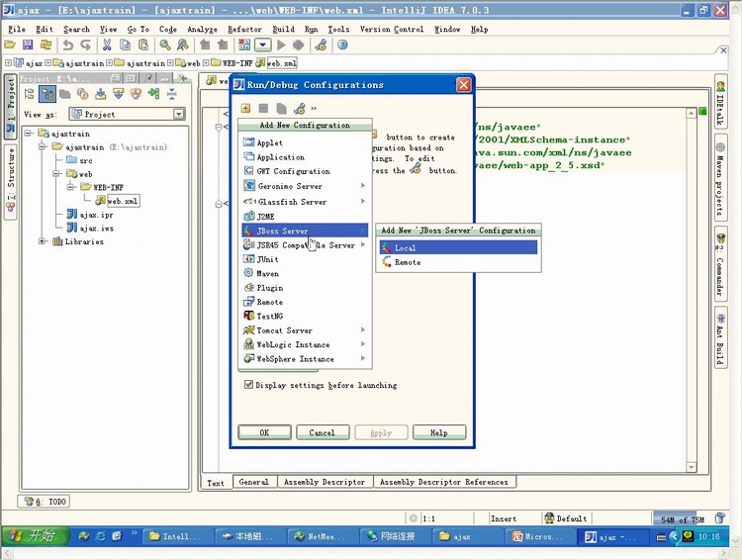Click editor vertical scrollbar down arrow
Screen dimensions: 742x560
[691, 467]
